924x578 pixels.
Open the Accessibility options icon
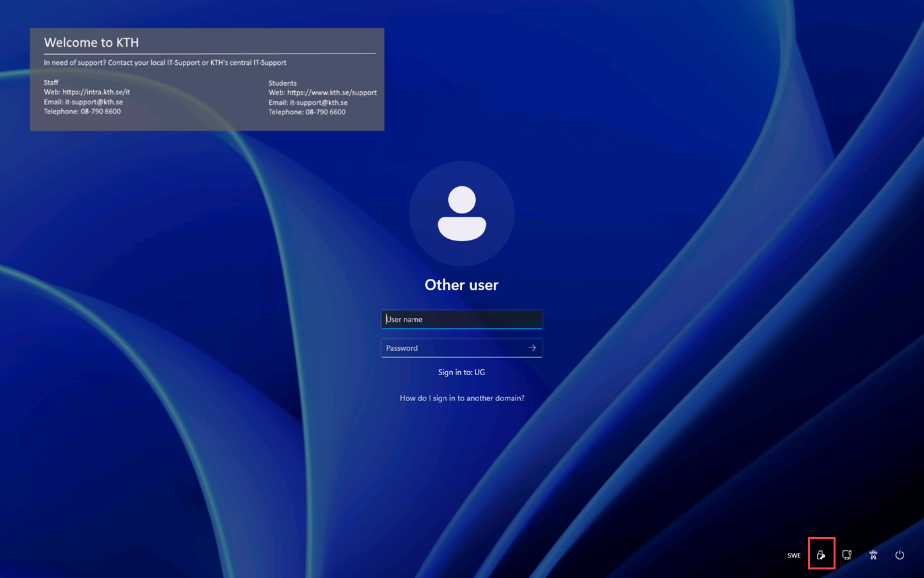[873, 555]
